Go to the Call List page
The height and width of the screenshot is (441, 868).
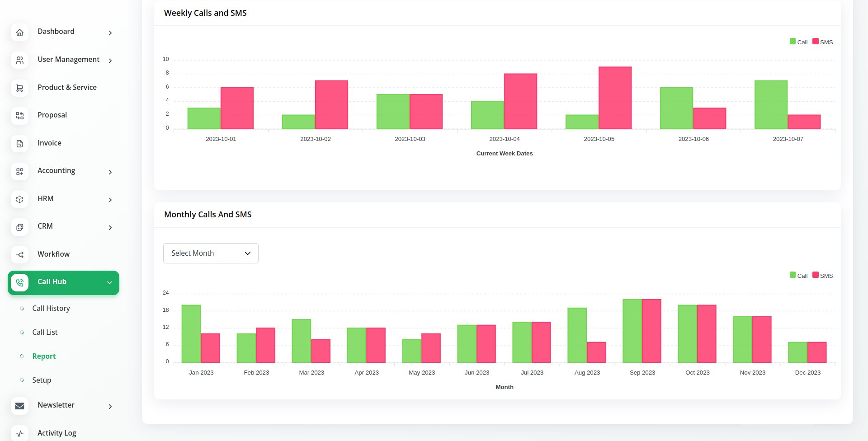point(45,332)
